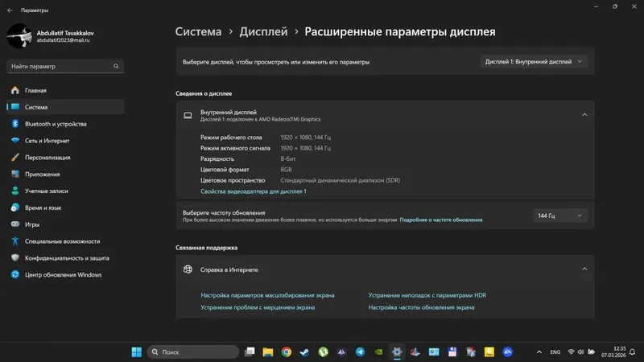Open Свойства видеоадаптера для дисплея 1 link
644x362 pixels.
coord(254,191)
